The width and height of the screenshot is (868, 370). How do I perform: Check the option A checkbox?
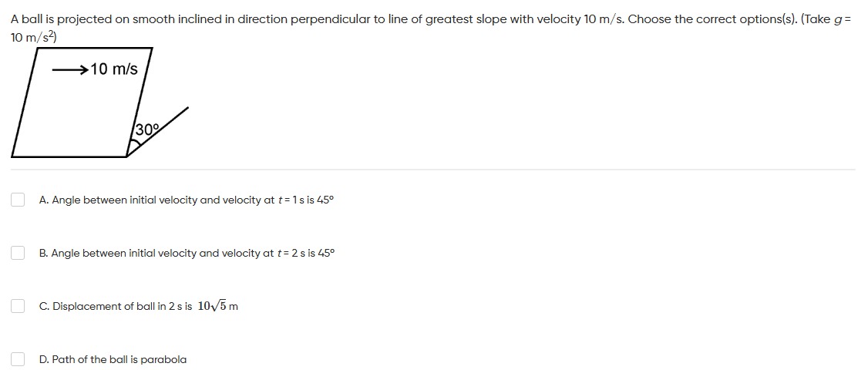click(x=18, y=200)
